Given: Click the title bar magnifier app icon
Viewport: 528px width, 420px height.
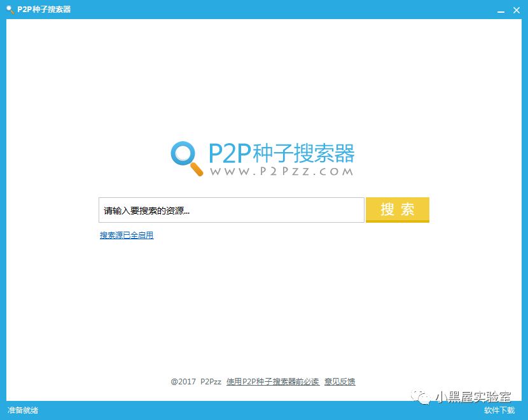Looking at the screenshot, I should pos(10,10).
